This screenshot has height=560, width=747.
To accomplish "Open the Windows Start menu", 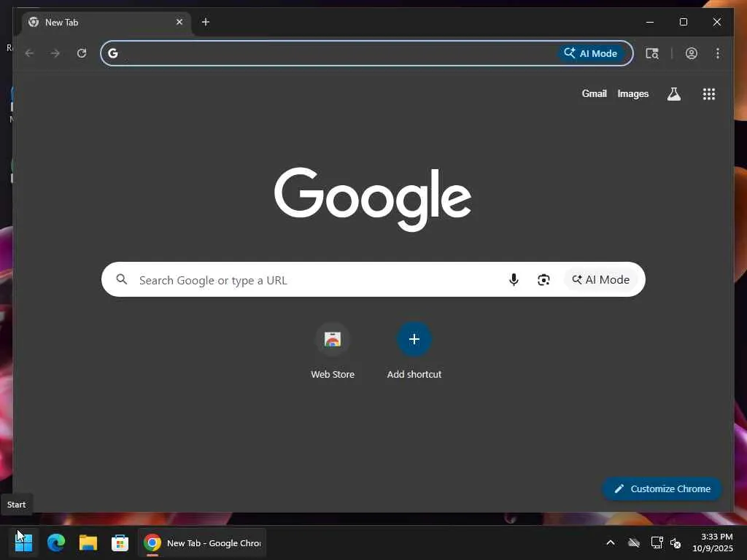I will tap(24, 542).
